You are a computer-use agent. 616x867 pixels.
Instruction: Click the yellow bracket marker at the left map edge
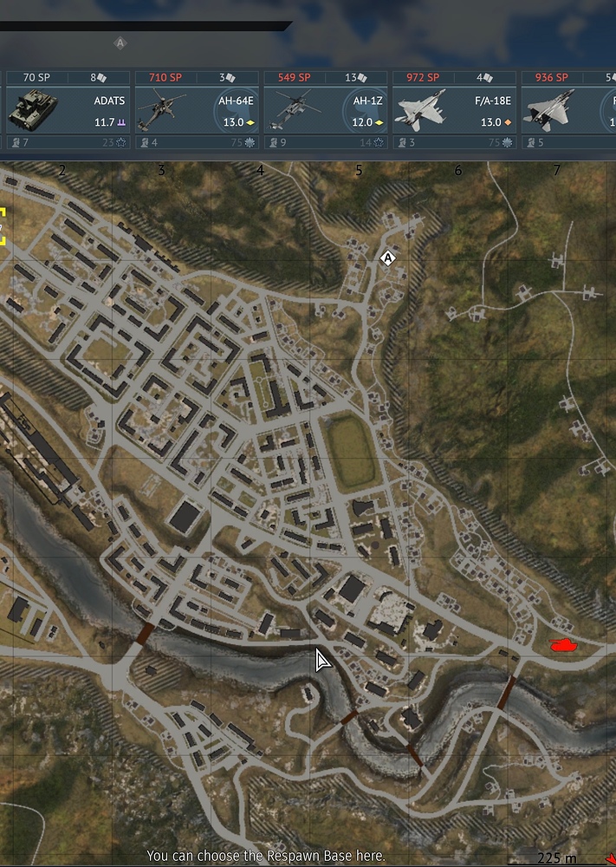[x=3, y=225]
